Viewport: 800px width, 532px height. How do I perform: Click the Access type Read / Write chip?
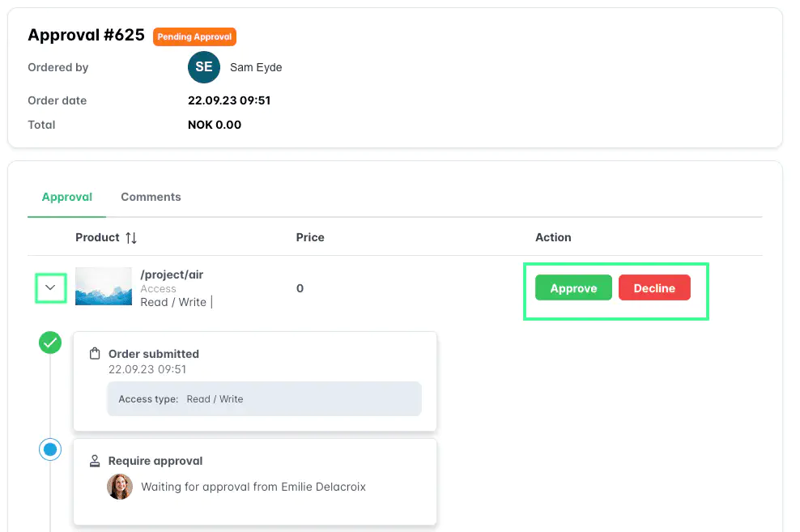pos(264,399)
